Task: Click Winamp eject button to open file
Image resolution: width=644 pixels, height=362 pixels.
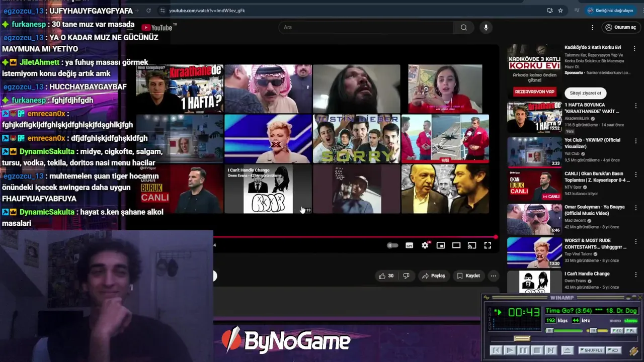Action: (x=568, y=350)
